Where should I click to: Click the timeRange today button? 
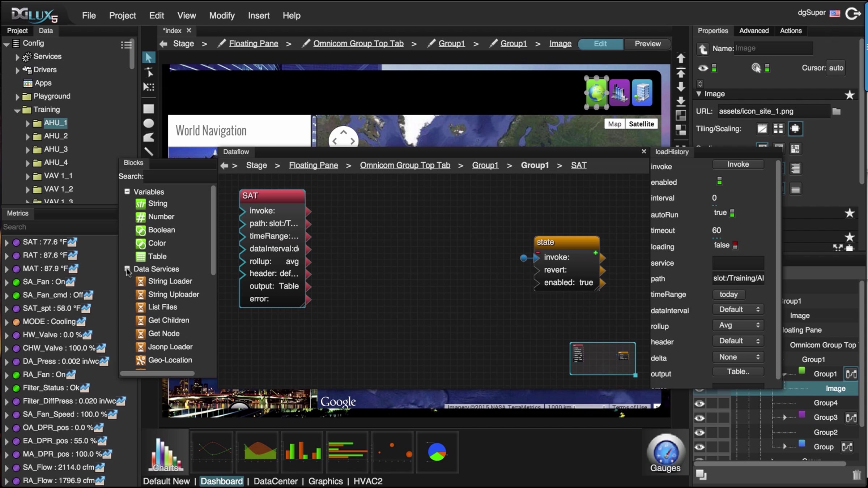point(728,295)
